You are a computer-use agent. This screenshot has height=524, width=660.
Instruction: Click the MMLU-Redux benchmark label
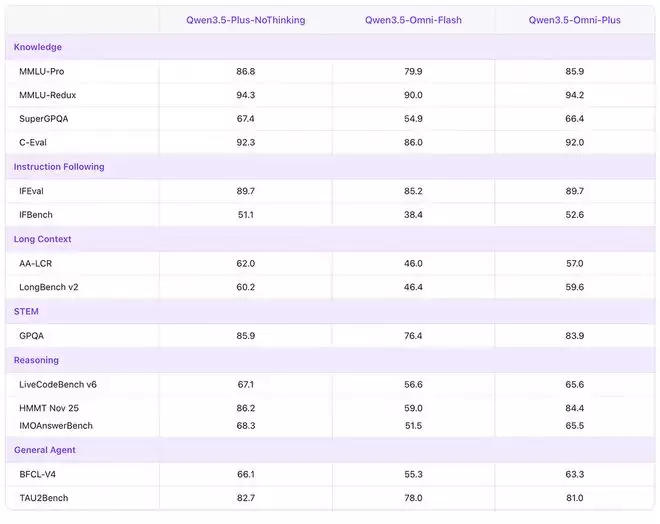coord(47,95)
